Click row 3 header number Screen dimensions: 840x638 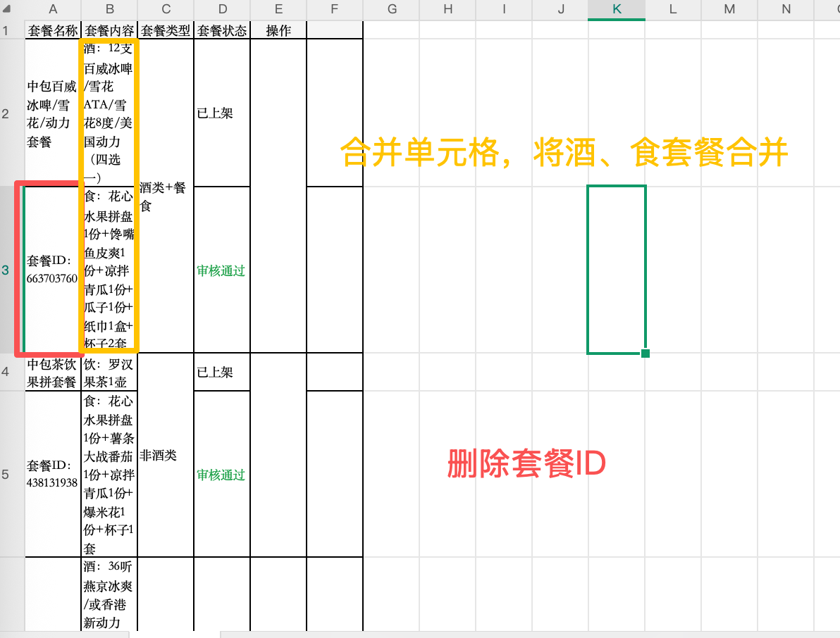[6, 270]
